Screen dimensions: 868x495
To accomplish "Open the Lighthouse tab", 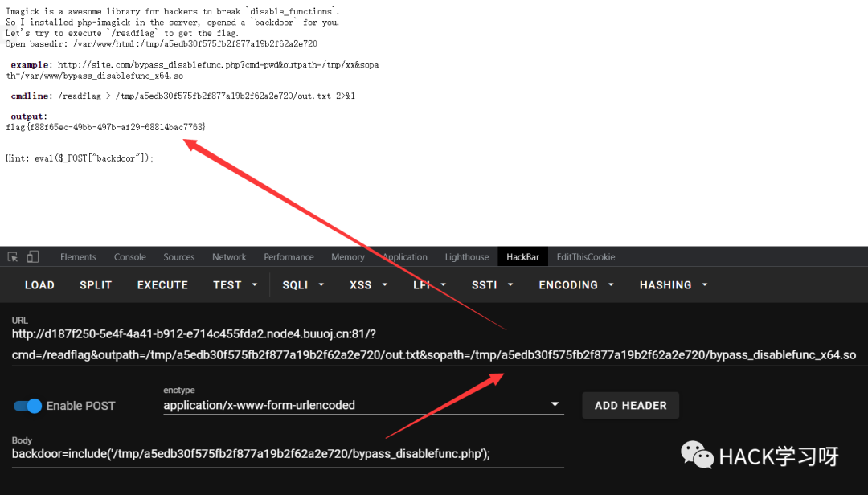I will 467,257.
